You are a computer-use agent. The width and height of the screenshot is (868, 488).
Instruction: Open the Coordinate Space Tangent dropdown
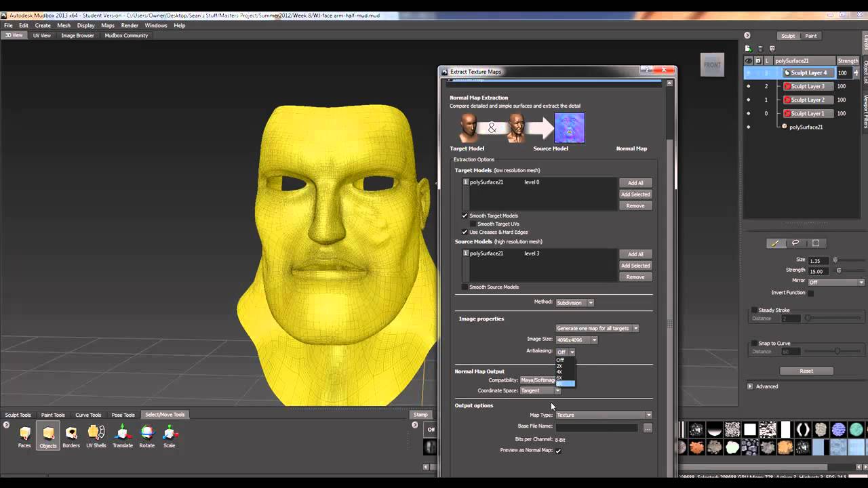(x=540, y=390)
